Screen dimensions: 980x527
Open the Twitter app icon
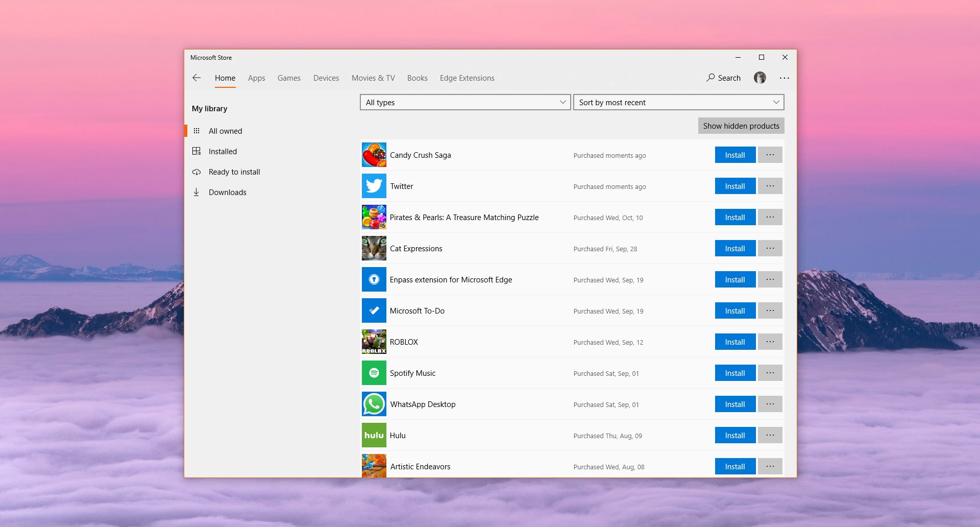(374, 186)
